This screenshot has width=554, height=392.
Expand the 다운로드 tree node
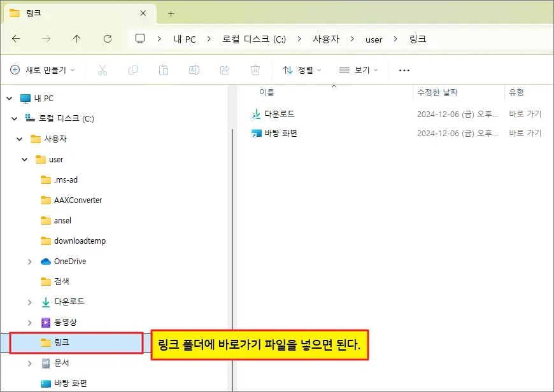click(x=30, y=302)
